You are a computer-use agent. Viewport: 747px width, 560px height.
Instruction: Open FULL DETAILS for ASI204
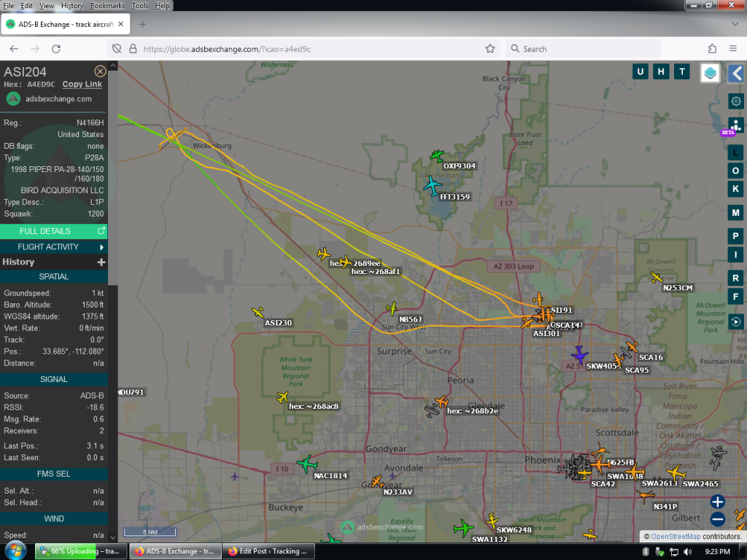click(x=53, y=231)
